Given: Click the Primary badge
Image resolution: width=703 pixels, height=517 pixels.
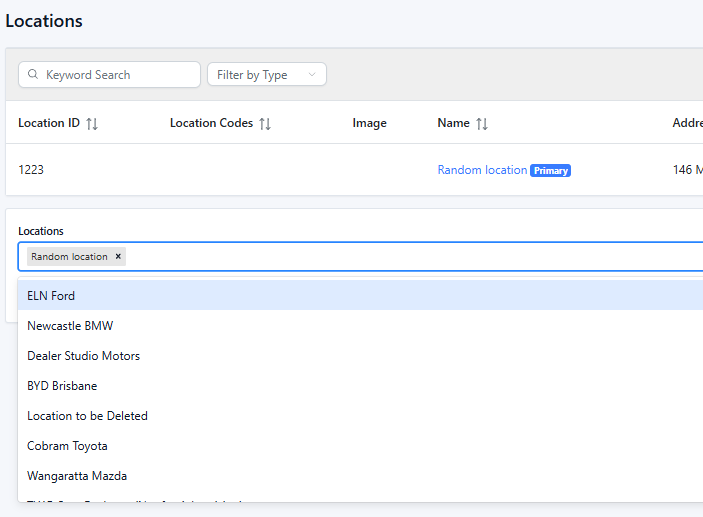Looking at the screenshot, I should point(550,171).
